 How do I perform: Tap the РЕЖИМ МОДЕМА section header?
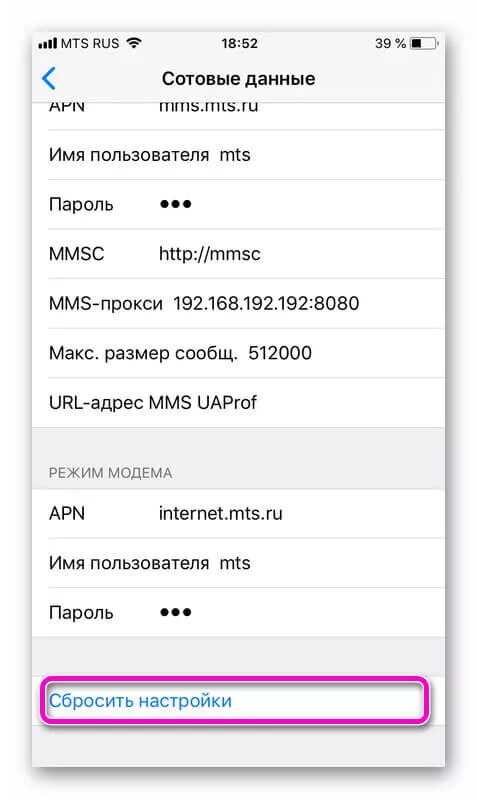coord(110,473)
